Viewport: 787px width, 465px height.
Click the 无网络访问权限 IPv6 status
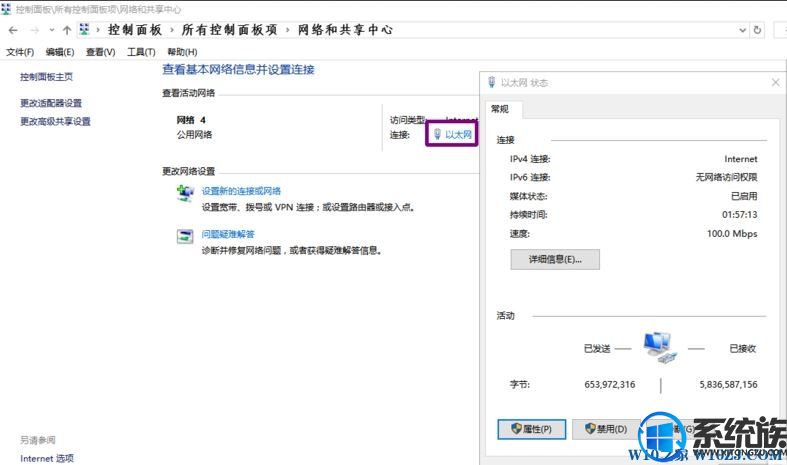[x=726, y=177]
